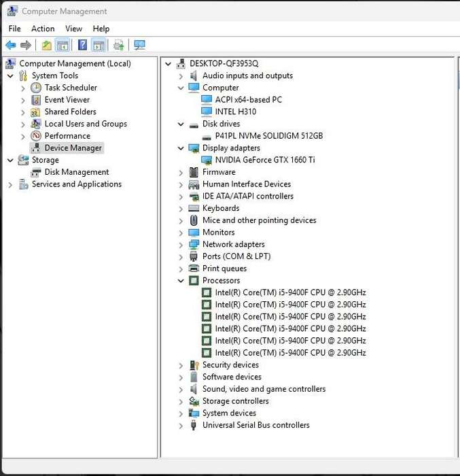Click the Disk Management icon
The width and height of the screenshot is (460, 476).
pyautogui.click(x=36, y=172)
